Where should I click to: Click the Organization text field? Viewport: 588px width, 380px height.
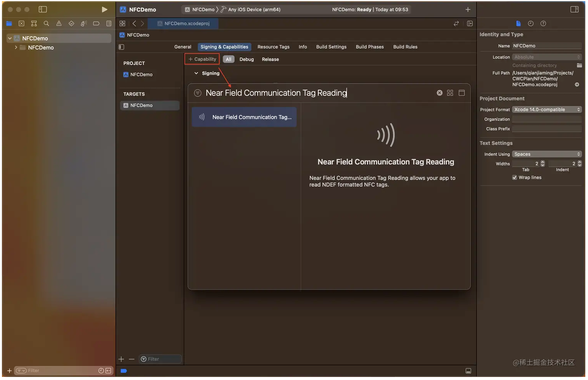(546, 119)
